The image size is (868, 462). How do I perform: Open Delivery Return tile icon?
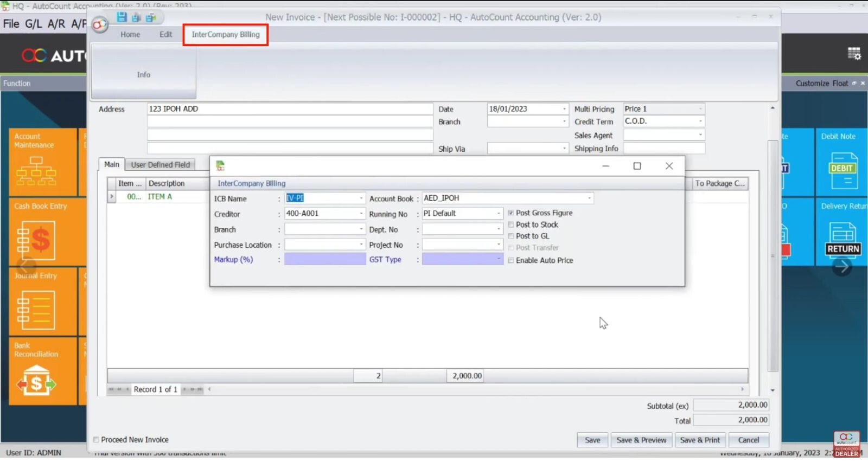coord(843,240)
